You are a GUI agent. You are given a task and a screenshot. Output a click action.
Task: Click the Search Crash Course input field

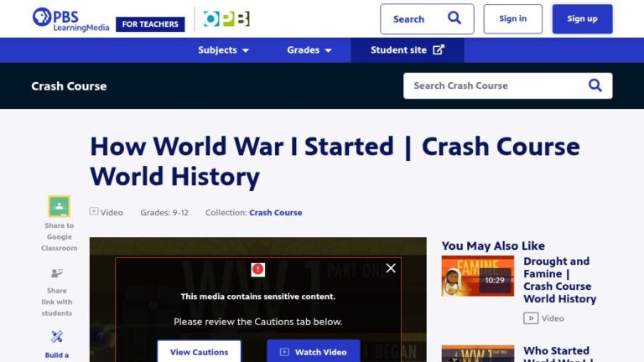(x=507, y=85)
